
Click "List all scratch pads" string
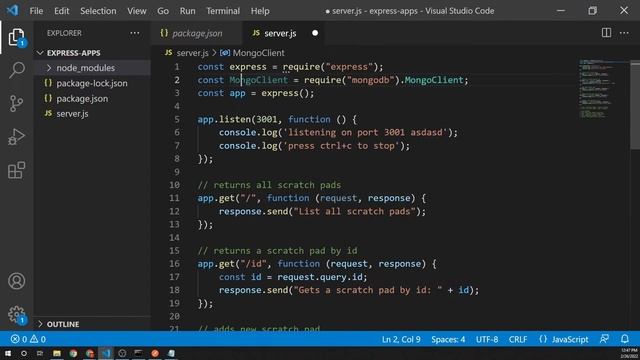pyautogui.click(x=354, y=211)
